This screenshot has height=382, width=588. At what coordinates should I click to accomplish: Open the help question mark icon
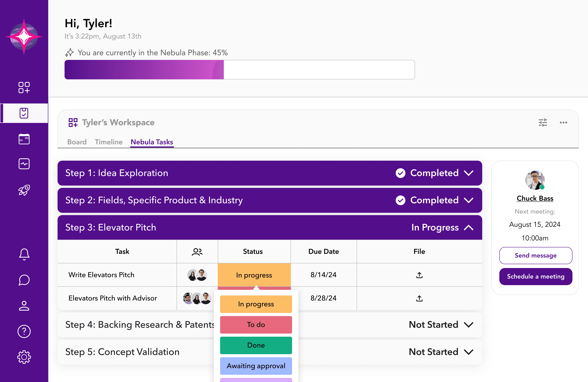pos(24,331)
